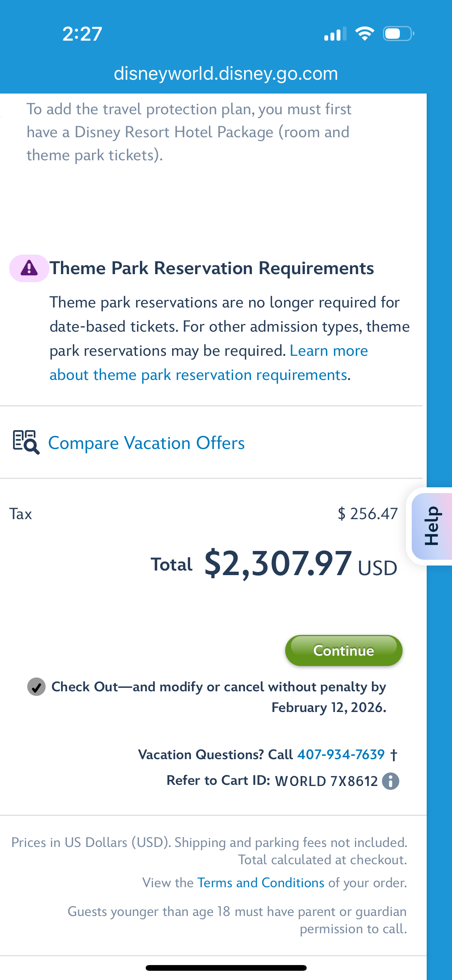Image resolution: width=452 pixels, height=980 pixels.
Task: Tap the cellular signal bars icon
Action: [x=335, y=34]
